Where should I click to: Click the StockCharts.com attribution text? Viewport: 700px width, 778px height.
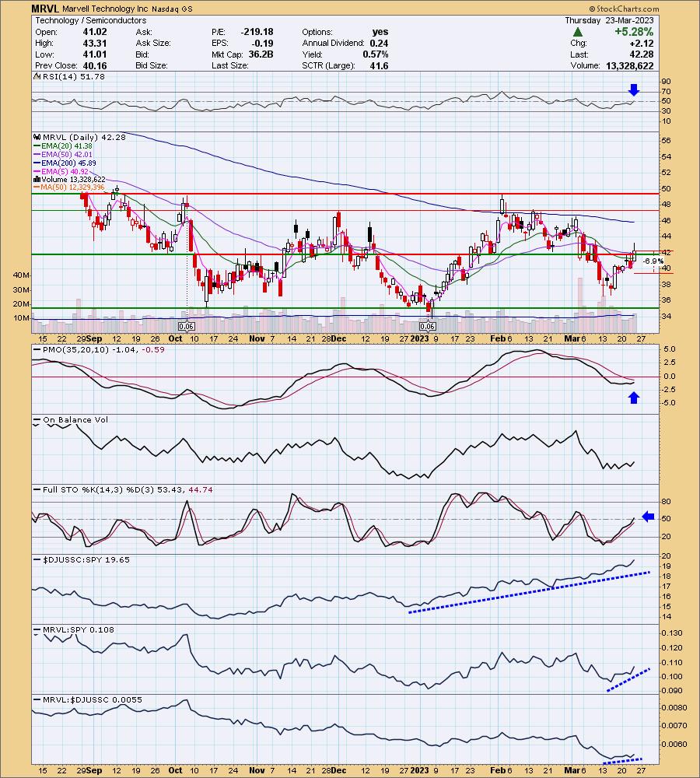(625, 9)
